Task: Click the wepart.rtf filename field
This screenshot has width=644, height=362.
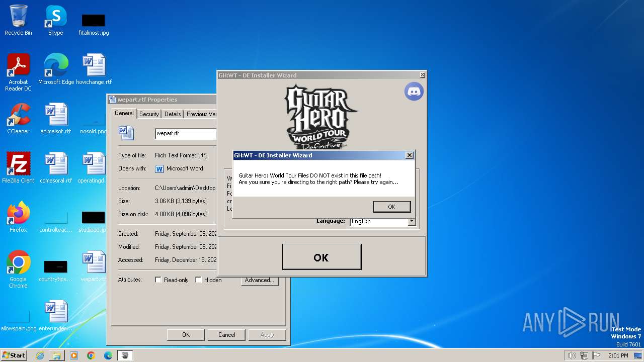Action: (186, 133)
